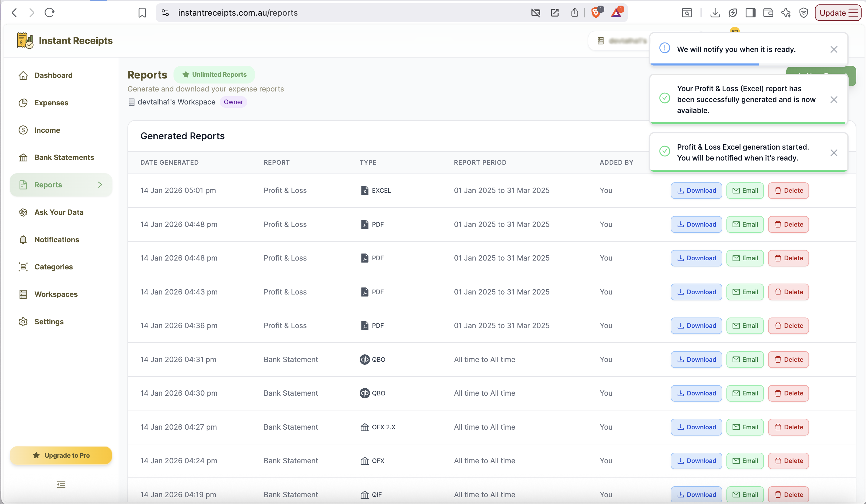The height and width of the screenshot is (504, 866).
Task: Click the open-in-new-window icon in address bar
Action: click(x=555, y=13)
